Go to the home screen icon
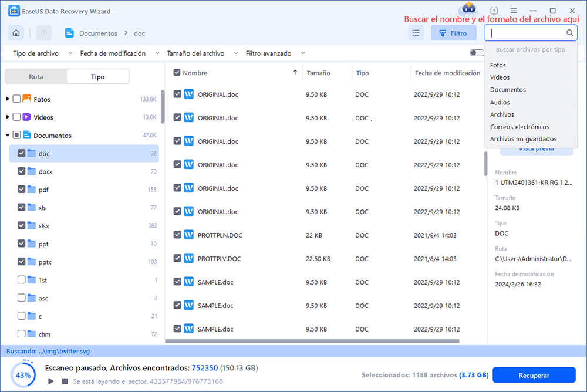 click(16, 33)
